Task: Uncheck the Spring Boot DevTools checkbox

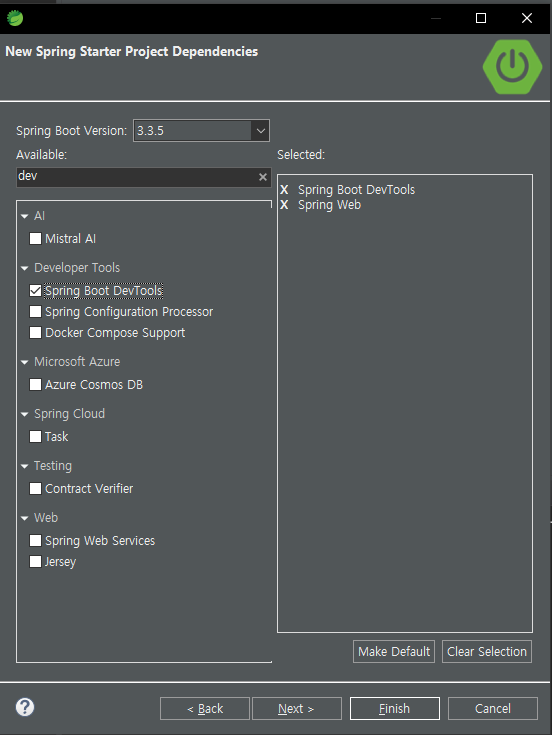Action: click(x=35, y=291)
